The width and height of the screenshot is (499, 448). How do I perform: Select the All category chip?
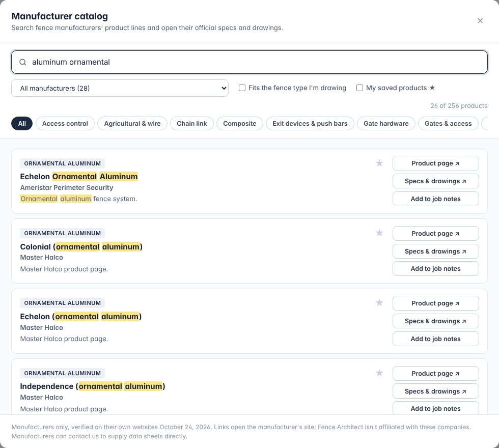22,123
